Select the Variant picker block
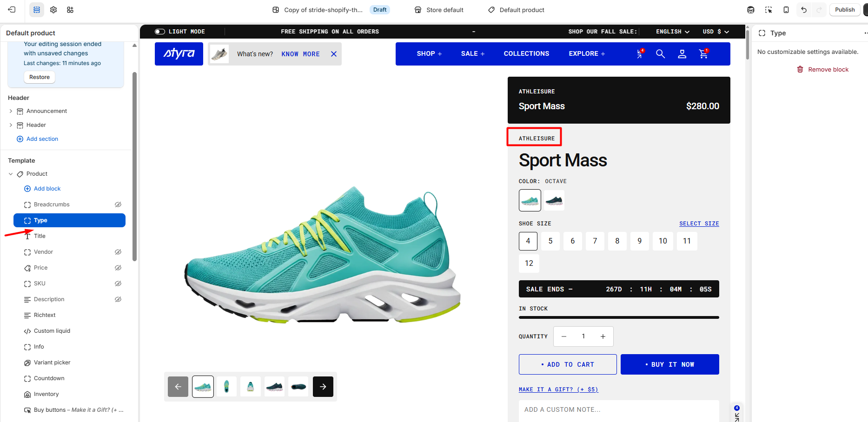Viewport: 868px width, 422px height. pos(69,363)
